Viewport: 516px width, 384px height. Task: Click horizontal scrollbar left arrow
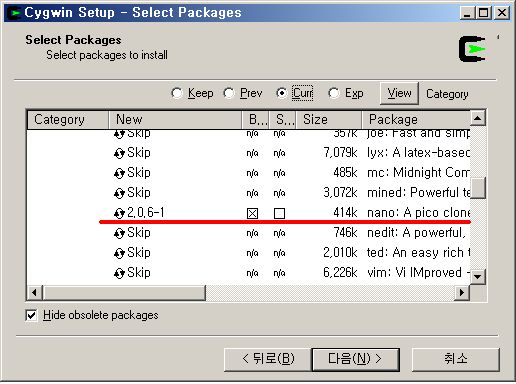[x=34, y=293]
